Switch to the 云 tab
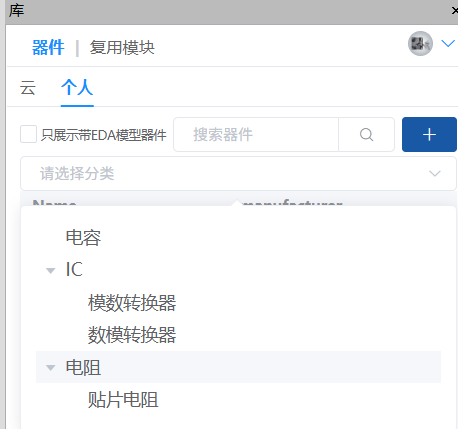 point(28,88)
